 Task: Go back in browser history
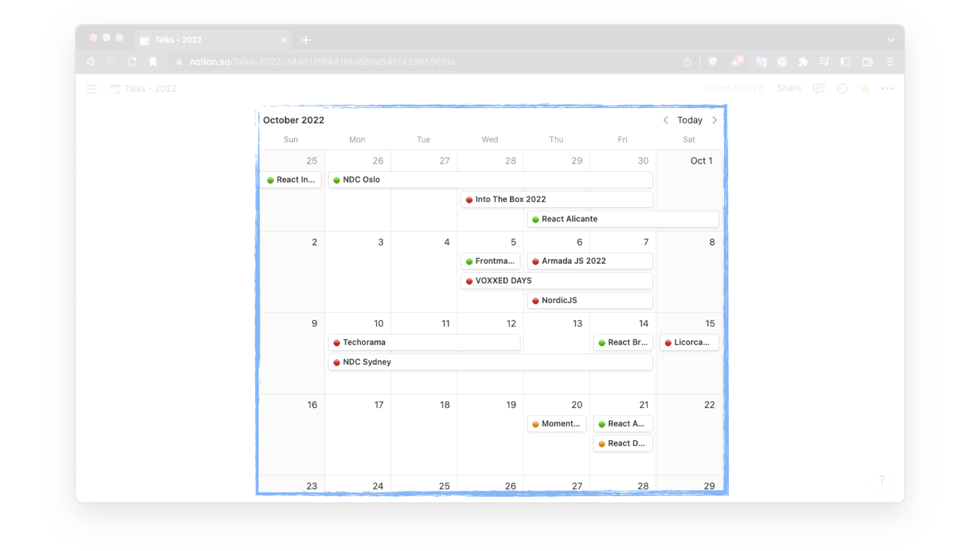click(x=90, y=62)
